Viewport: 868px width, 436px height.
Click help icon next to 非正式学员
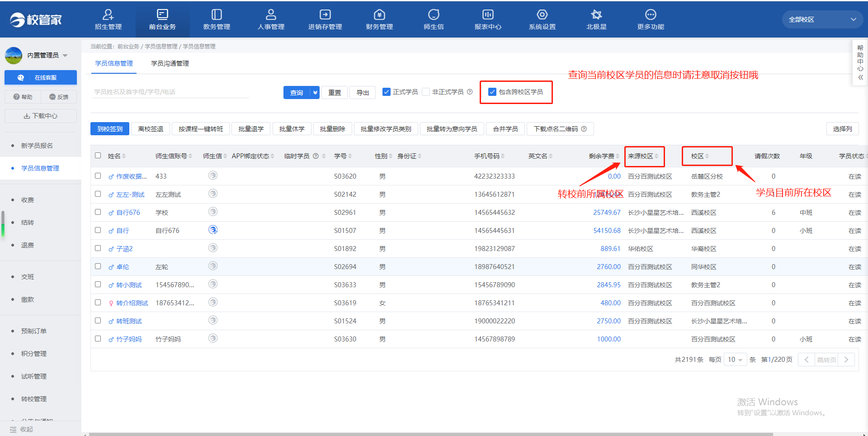[470, 92]
